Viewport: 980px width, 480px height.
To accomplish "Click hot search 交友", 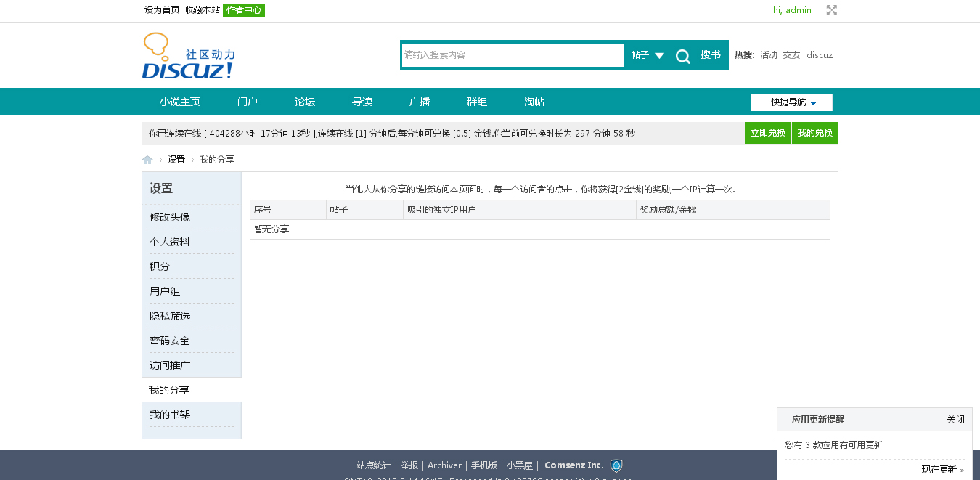I will pyautogui.click(x=791, y=55).
